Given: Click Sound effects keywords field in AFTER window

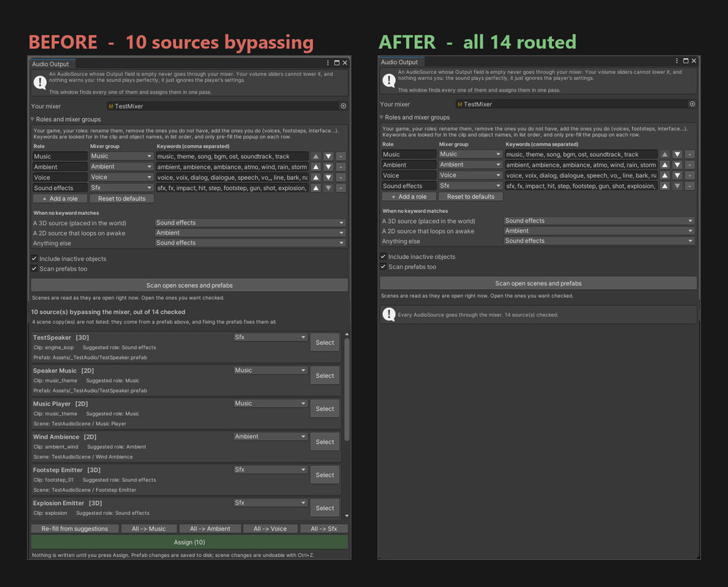Looking at the screenshot, I should click(581, 186).
